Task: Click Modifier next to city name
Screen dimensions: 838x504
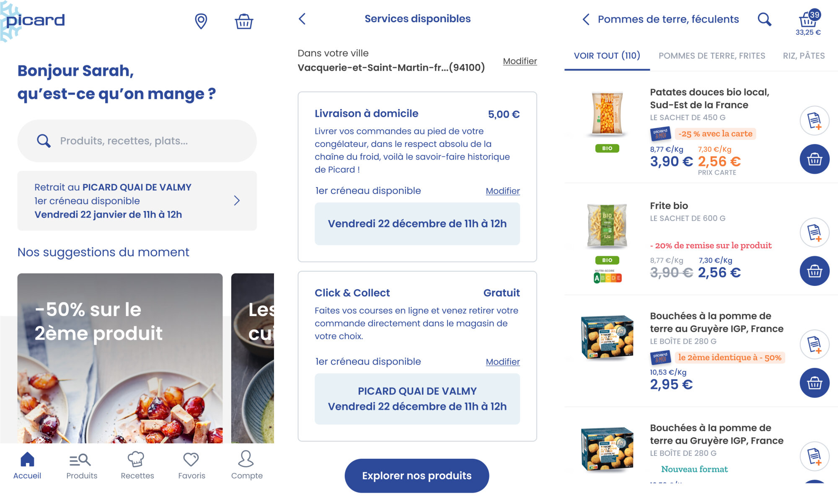Action: tap(520, 61)
